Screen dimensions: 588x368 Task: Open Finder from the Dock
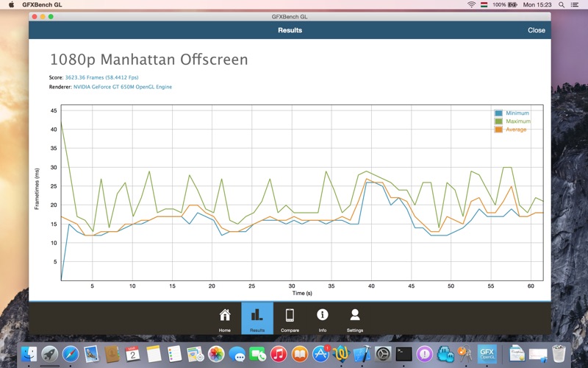coord(29,354)
